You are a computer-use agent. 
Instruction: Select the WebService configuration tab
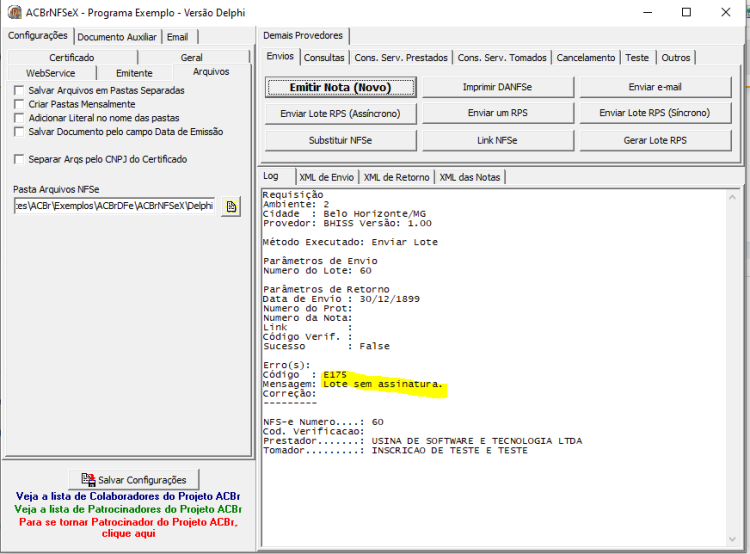pyautogui.click(x=51, y=73)
